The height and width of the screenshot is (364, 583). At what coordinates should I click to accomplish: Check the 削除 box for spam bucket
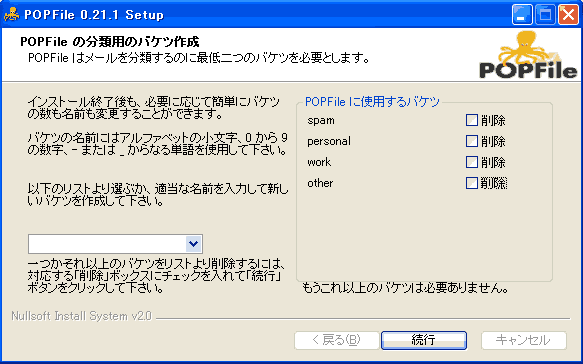[472, 120]
